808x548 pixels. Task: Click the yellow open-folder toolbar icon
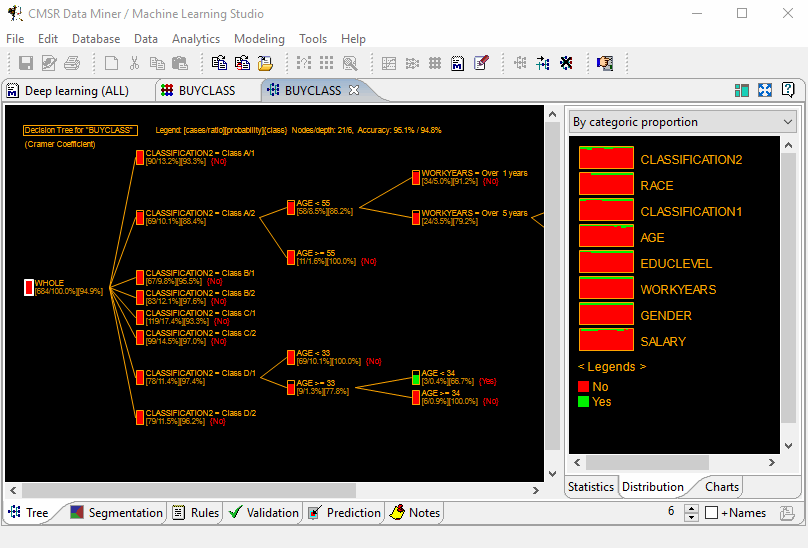pyautogui.click(x=265, y=63)
